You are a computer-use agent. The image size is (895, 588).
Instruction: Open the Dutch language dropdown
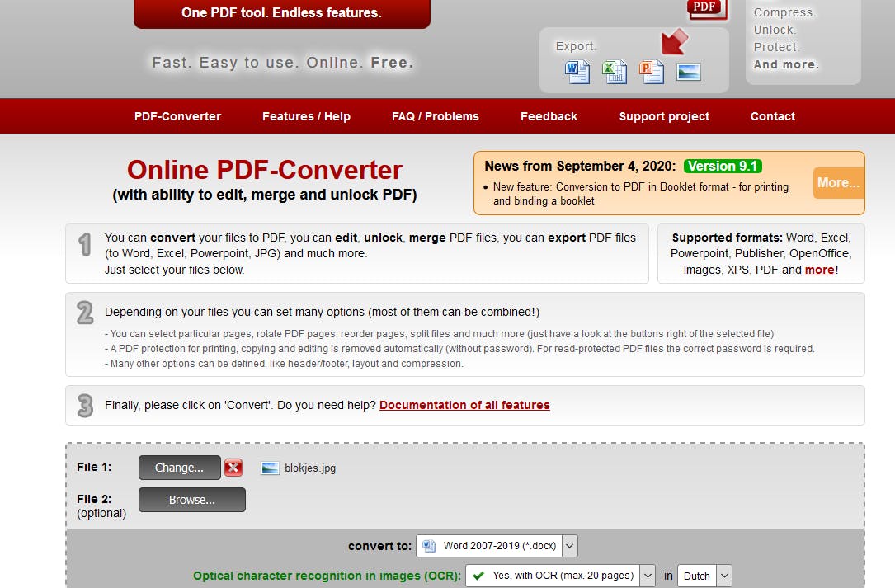[704, 576]
